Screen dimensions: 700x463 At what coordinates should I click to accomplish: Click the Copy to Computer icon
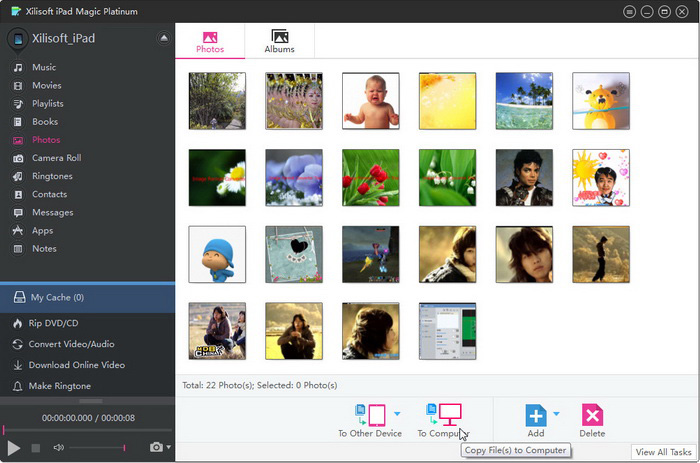(443, 415)
